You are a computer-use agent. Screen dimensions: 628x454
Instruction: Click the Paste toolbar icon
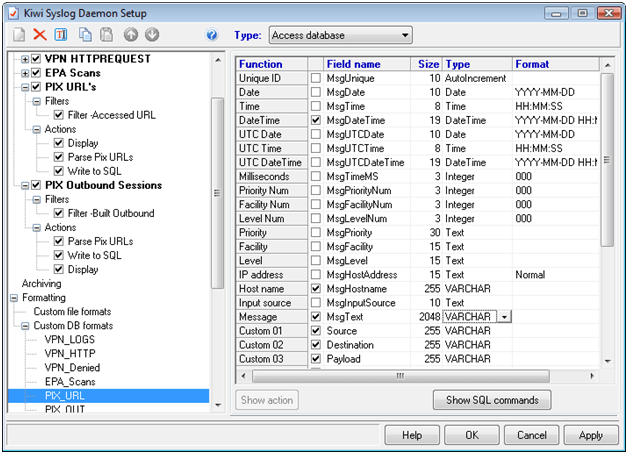click(x=105, y=35)
